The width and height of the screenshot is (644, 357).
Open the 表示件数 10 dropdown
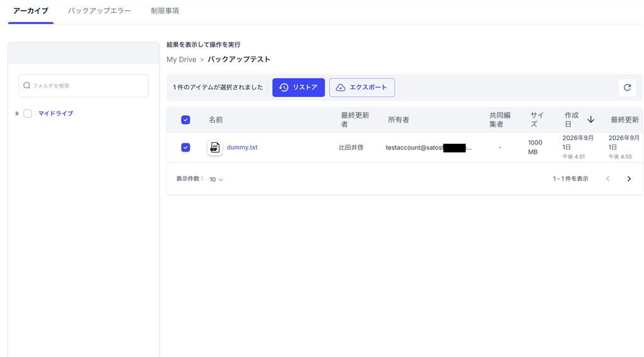pos(216,179)
